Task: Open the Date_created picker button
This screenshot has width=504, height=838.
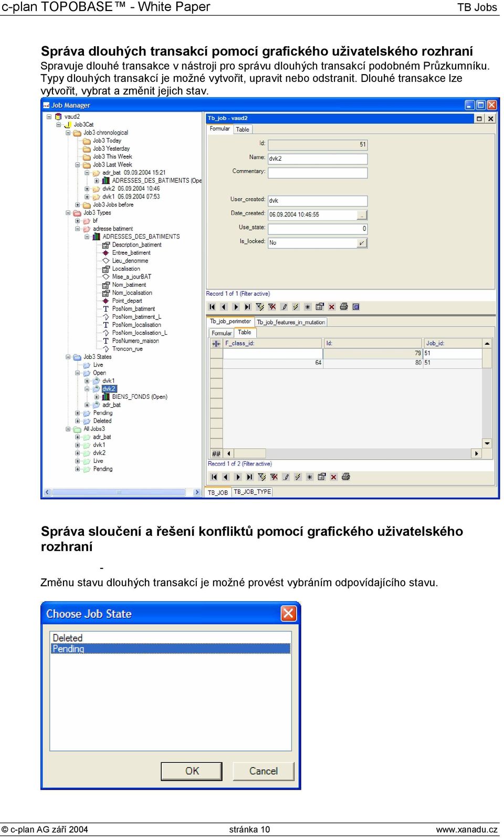Action: click(x=362, y=215)
